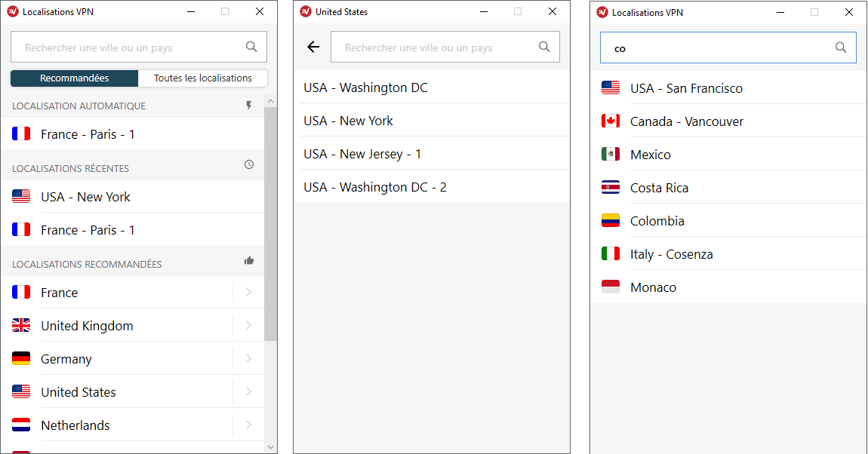868x454 pixels.
Task: Select France - Paris - 1 automatic location
Action: point(133,133)
